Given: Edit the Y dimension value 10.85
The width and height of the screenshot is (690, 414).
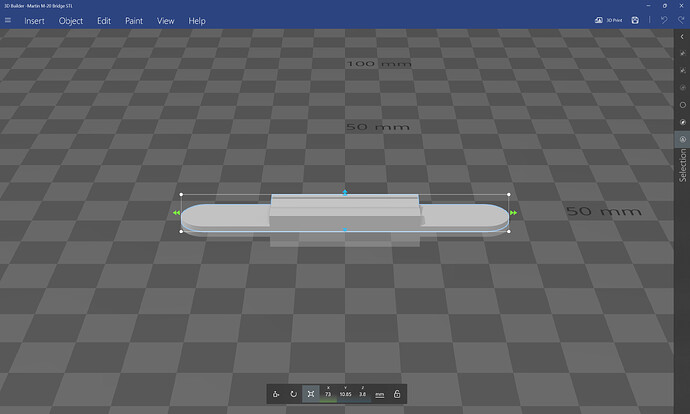Looking at the screenshot, I should pyautogui.click(x=345, y=394).
